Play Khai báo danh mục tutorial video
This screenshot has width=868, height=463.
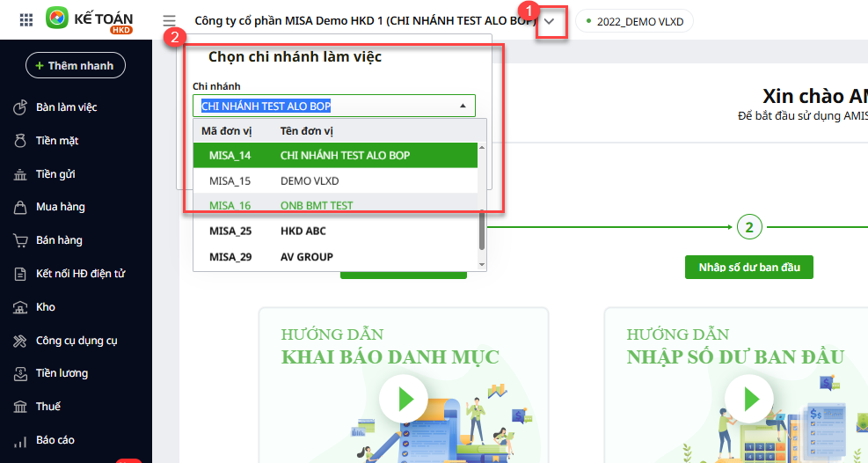click(x=404, y=401)
